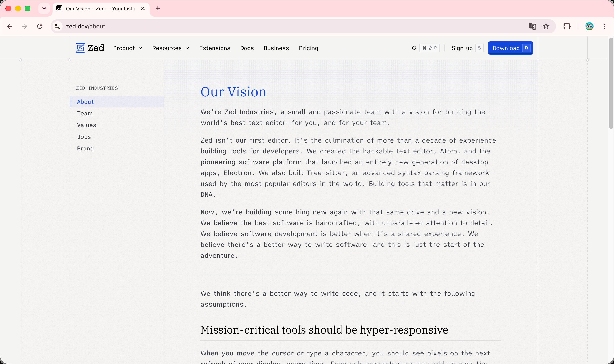This screenshot has width=614, height=364.
Task: Open the Chrome three-dot menu
Action: tap(604, 26)
